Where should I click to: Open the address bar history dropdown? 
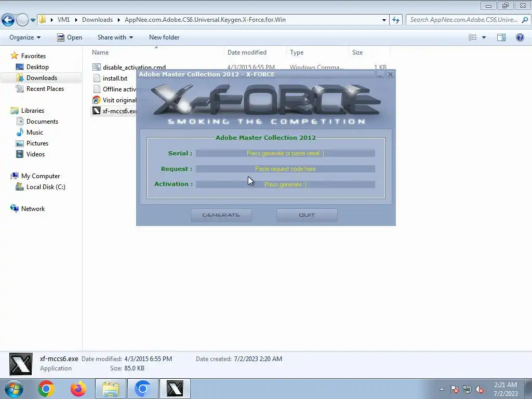click(x=384, y=20)
